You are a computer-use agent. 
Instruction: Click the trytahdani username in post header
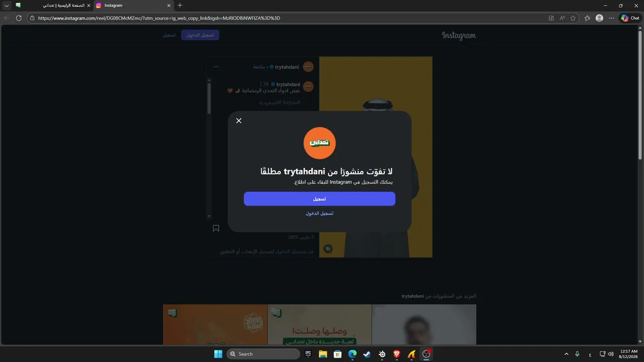tap(287, 67)
